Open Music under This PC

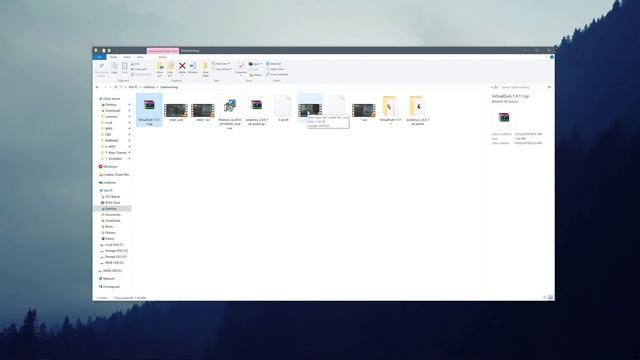pos(108,227)
